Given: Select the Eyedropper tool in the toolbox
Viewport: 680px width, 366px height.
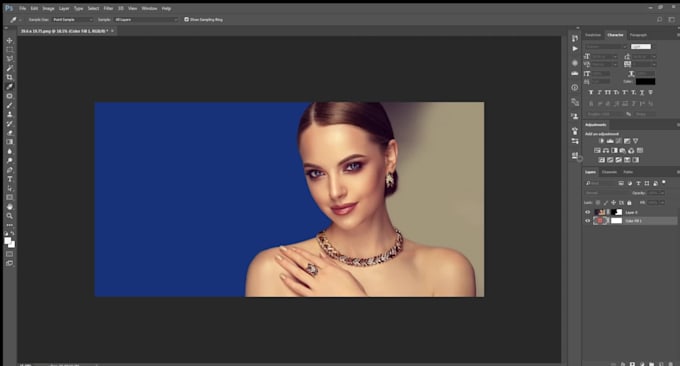Looking at the screenshot, I should point(10,86).
